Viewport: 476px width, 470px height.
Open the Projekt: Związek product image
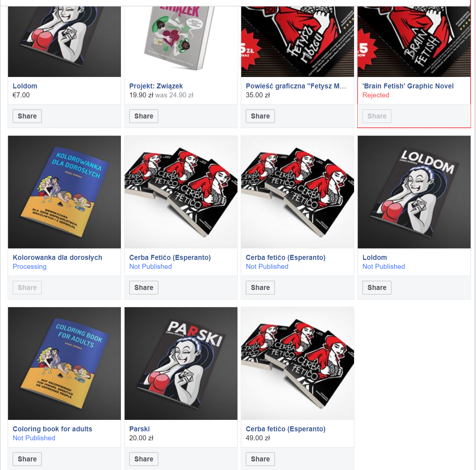pos(181,42)
